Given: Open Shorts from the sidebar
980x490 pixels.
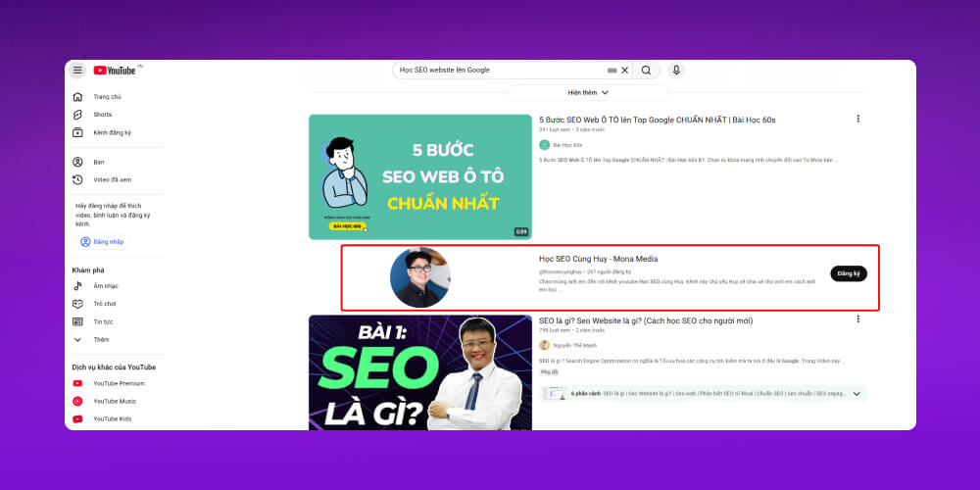Looking at the screenshot, I should 102,115.
